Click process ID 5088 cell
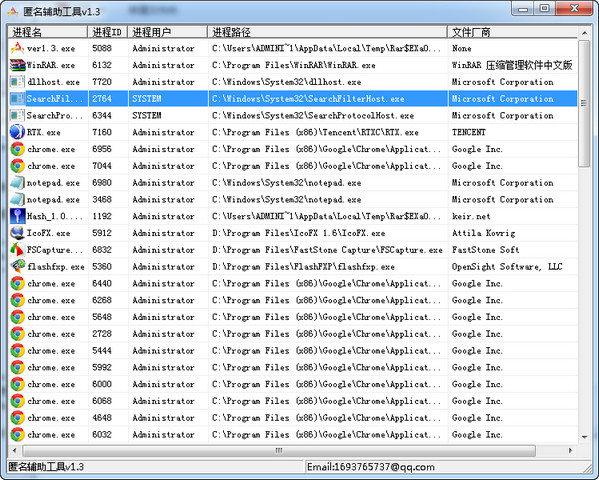This screenshot has height=480, width=599. coord(108,48)
